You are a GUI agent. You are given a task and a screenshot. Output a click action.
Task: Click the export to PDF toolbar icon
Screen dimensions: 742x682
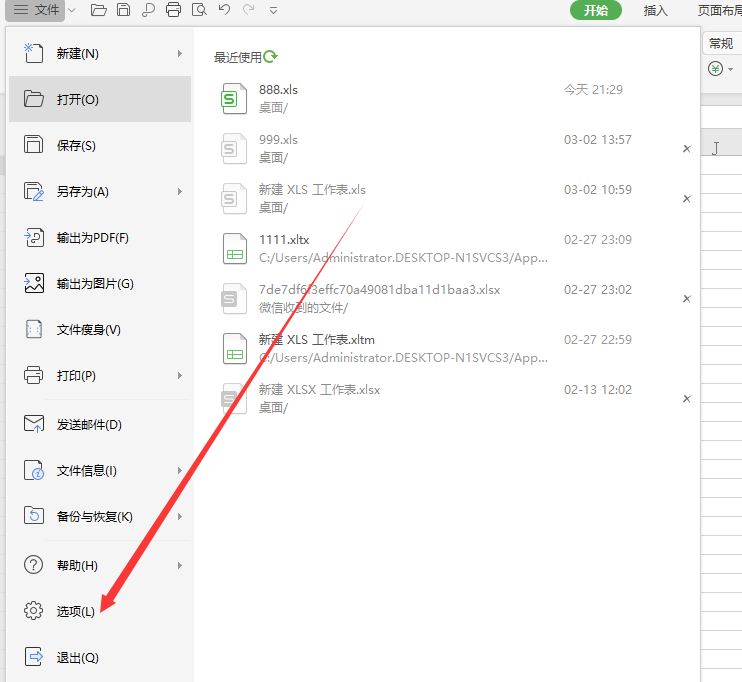tap(148, 10)
